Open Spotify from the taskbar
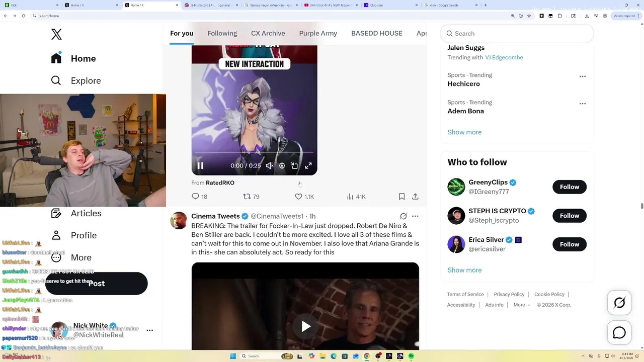Viewport: 644px width, 362px height. tap(411, 356)
